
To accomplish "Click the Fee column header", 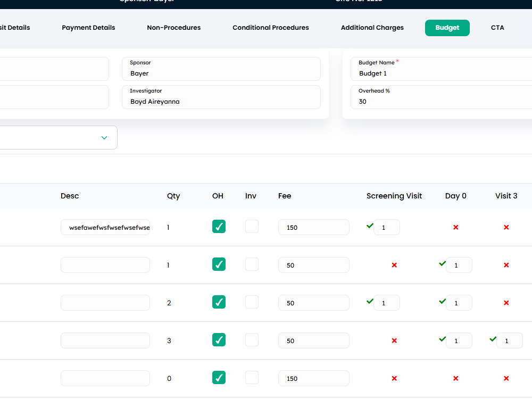I will click(x=285, y=196).
